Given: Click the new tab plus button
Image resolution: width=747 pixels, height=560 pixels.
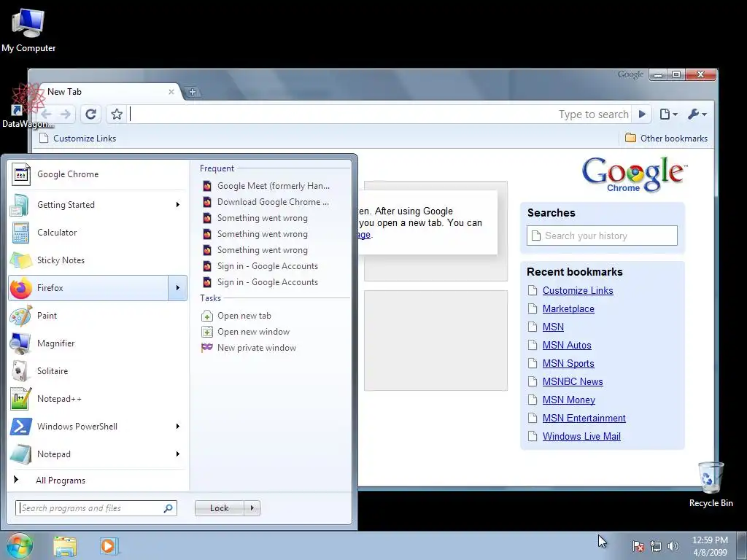Looking at the screenshot, I should 193,92.
